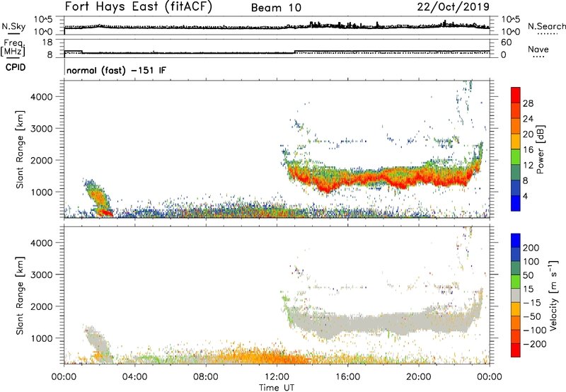Click the 'N.Search' legend label

click(x=547, y=26)
